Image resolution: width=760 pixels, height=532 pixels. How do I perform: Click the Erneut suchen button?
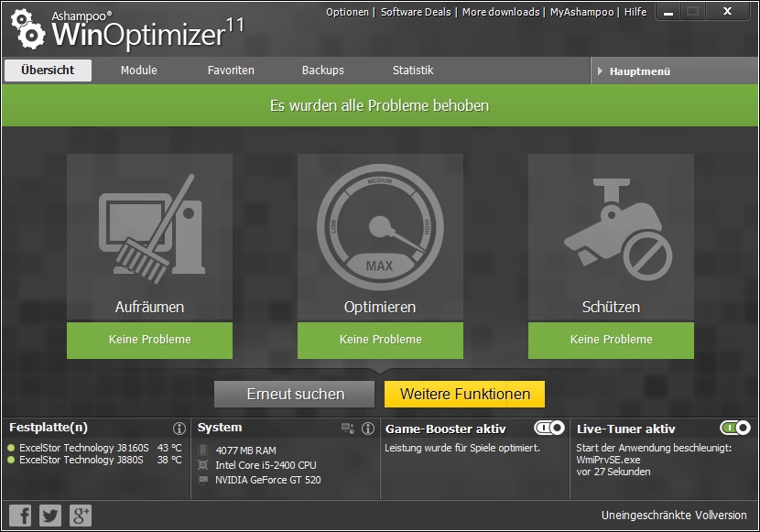coord(295,394)
